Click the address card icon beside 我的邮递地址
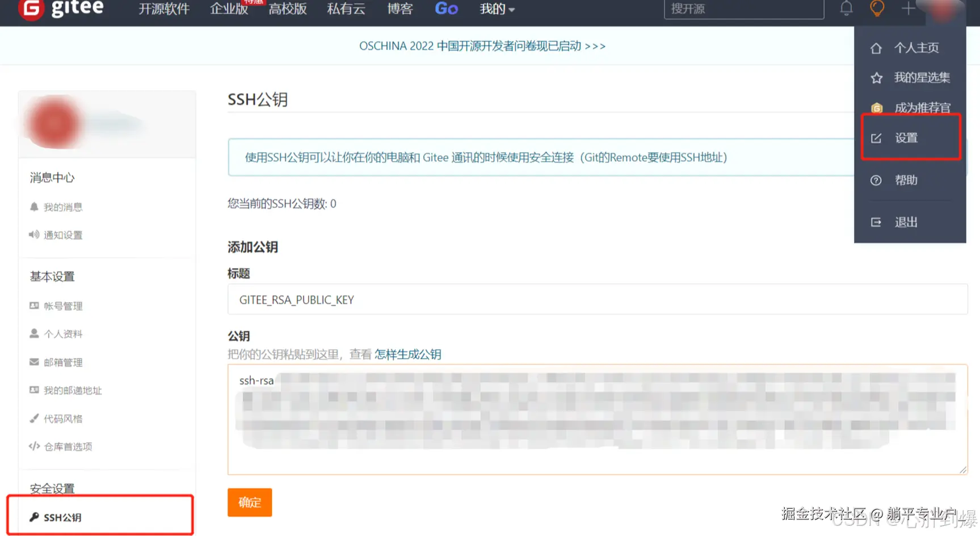 click(x=34, y=390)
